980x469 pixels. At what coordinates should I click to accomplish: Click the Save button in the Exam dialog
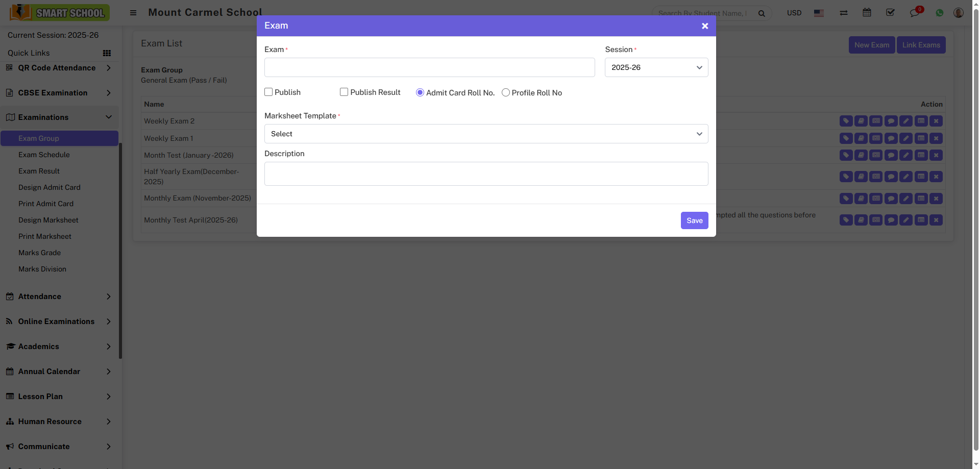point(694,220)
